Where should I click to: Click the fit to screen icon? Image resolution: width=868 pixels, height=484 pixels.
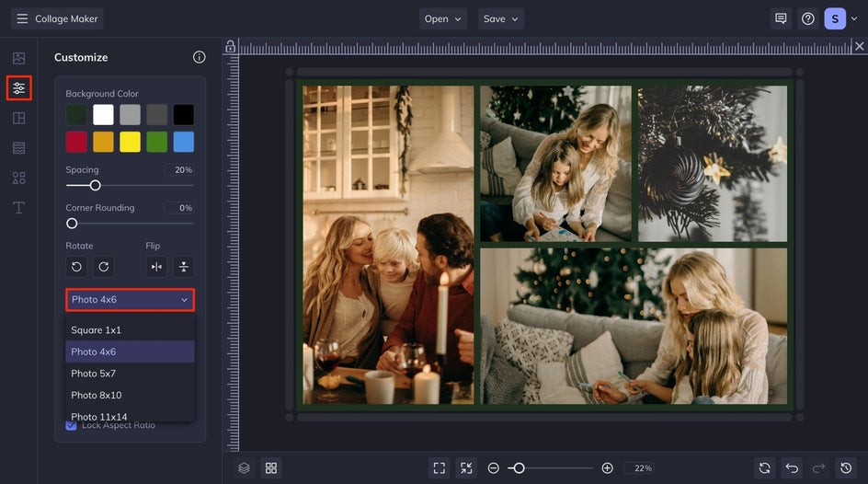tap(440, 468)
